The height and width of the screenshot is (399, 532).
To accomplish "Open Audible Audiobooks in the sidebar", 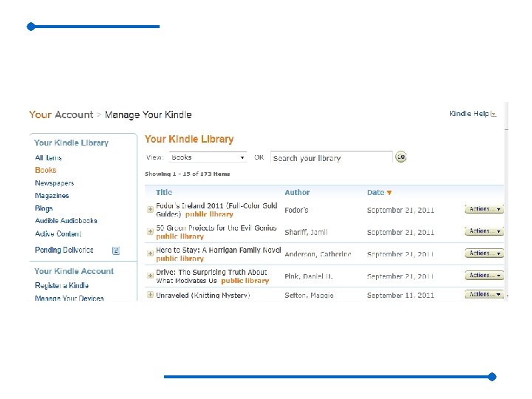I will [x=66, y=220].
